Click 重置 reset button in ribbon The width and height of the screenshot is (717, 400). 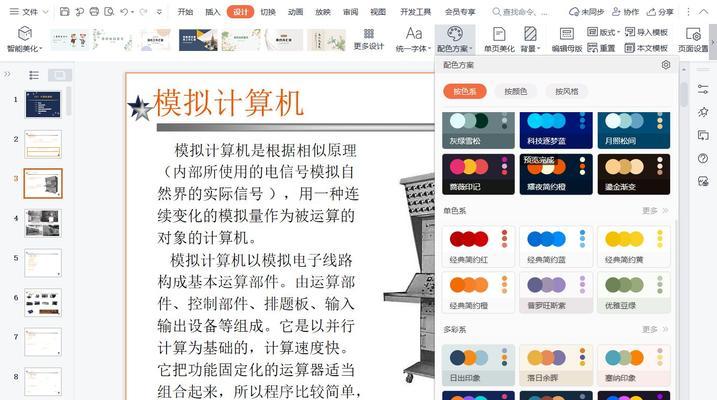[600, 48]
